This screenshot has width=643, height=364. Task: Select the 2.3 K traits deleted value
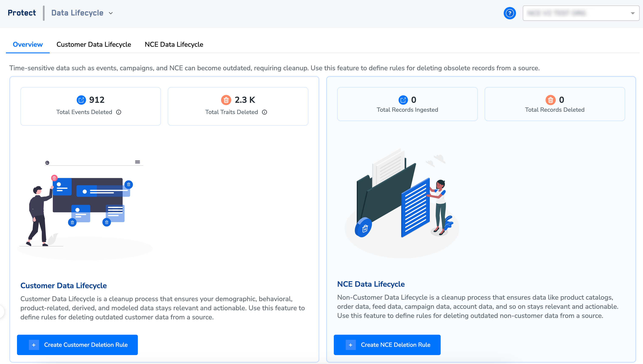[x=245, y=100]
